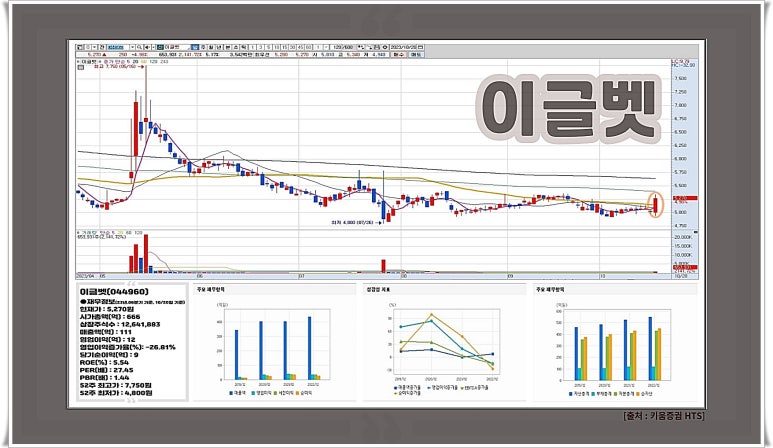Open the dropdown next to the speaker icon
Screen dimensions: 773x448
(x=153, y=47)
